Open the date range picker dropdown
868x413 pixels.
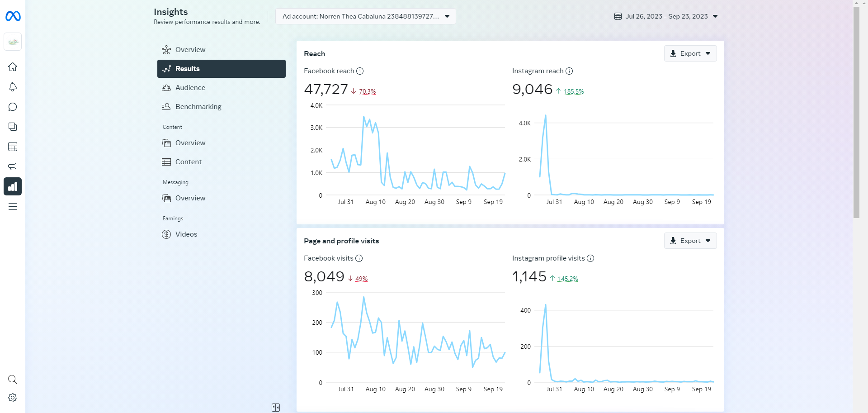[x=666, y=16]
